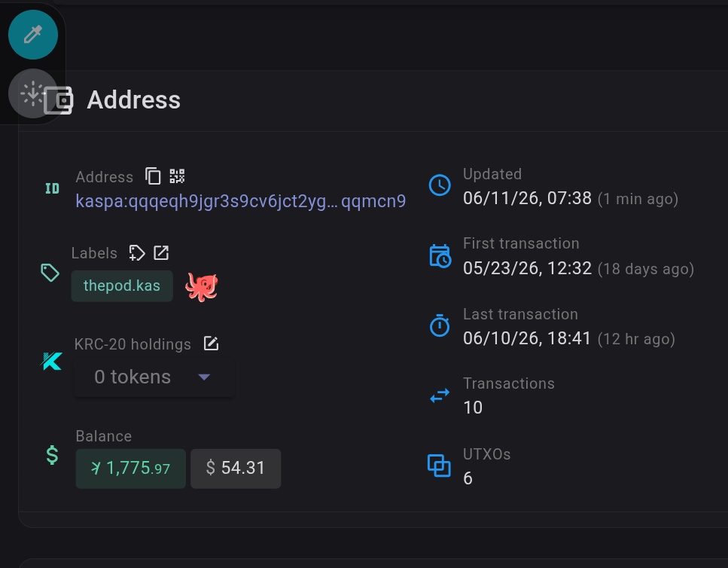This screenshot has height=568, width=728.
Task: Click the (12 hr ago) text
Action: click(636, 339)
